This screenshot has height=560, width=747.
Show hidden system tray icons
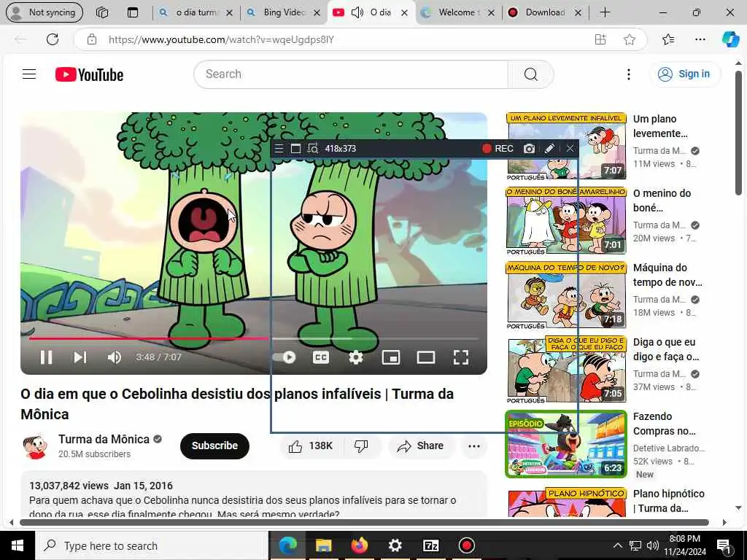pos(617,545)
